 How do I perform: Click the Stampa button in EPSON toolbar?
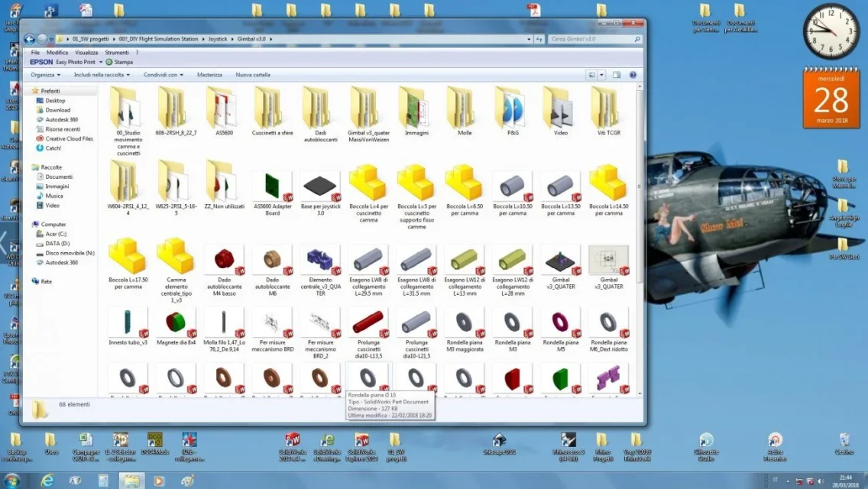pos(119,62)
